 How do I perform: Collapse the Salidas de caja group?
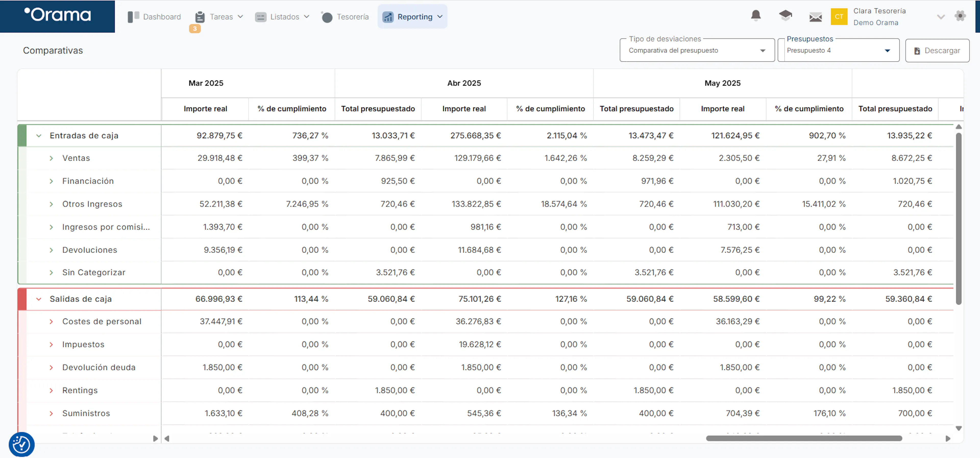click(x=39, y=299)
